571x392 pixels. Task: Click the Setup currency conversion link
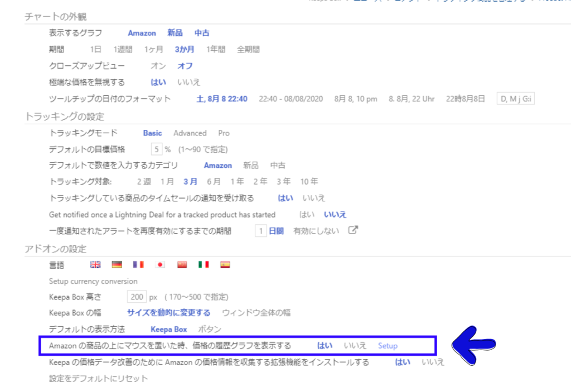click(x=93, y=281)
